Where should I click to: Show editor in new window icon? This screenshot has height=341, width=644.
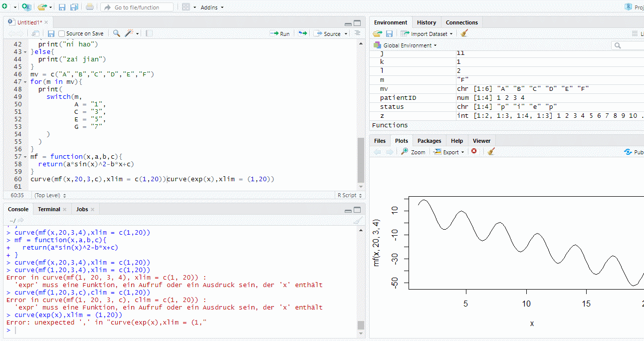coord(35,33)
